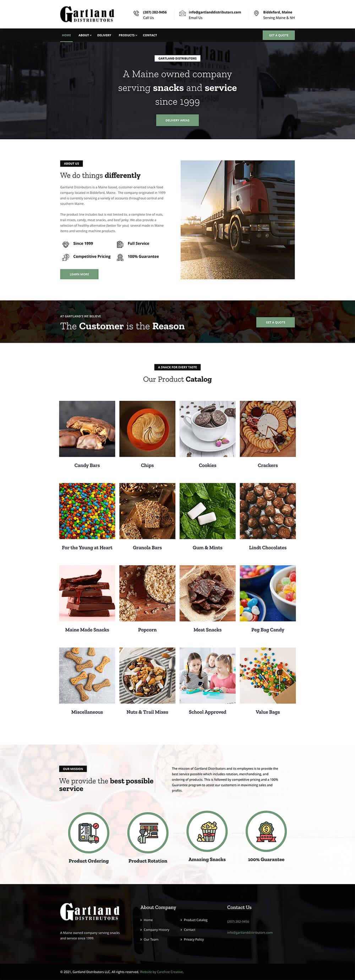Click the email envelope icon in header
Viewport: 355px width, 980px height.
point(182,13)
